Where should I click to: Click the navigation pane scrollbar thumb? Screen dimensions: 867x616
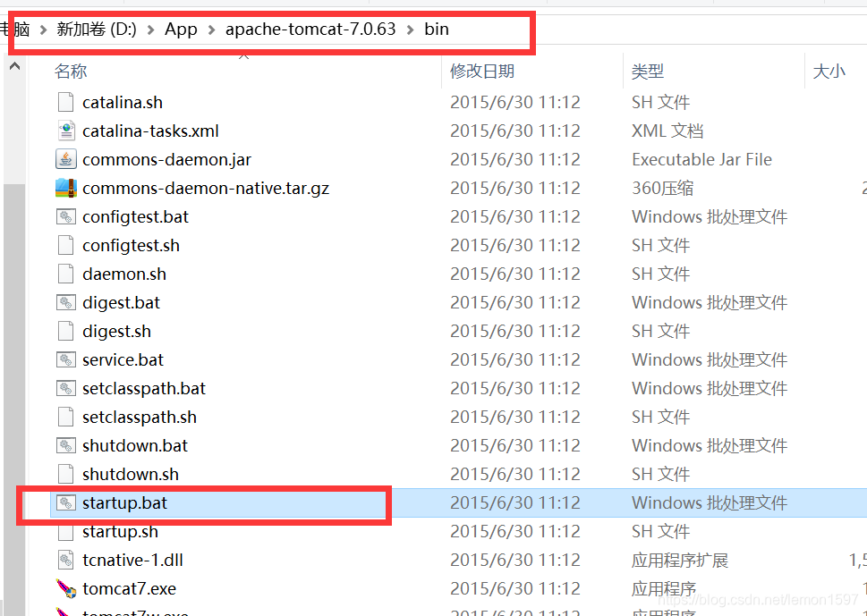click(13, 400)
